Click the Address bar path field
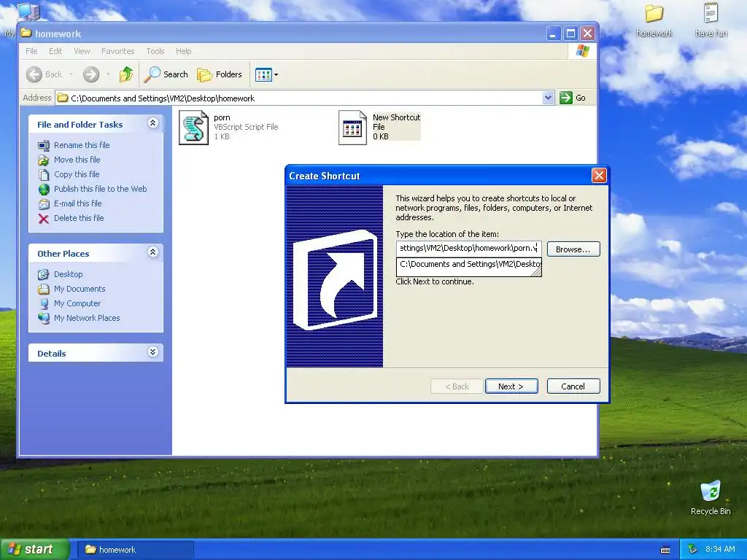747x560 pixels. [x=305, y=98]
